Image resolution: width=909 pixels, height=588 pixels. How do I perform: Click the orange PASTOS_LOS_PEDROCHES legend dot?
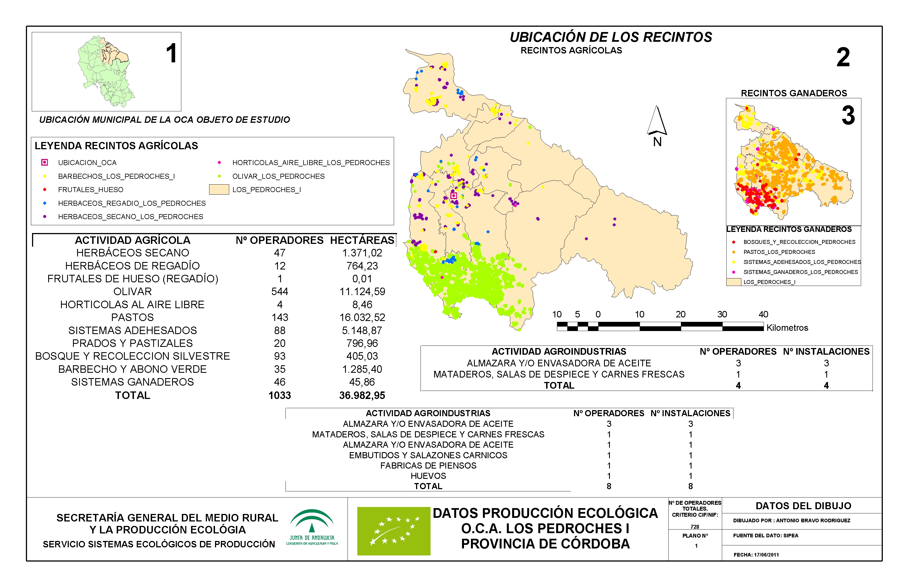[x=733, y=252]
